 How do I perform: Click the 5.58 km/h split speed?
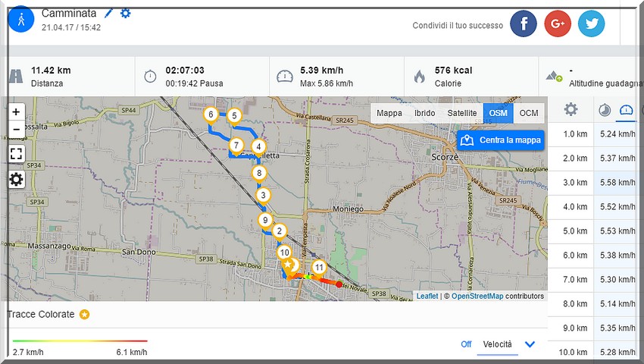617,183
